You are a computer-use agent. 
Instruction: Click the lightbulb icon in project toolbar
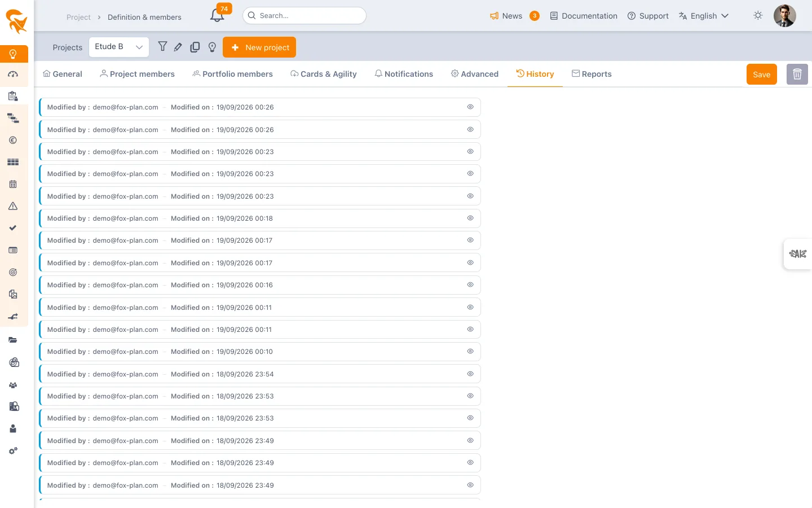coord(212,47)
